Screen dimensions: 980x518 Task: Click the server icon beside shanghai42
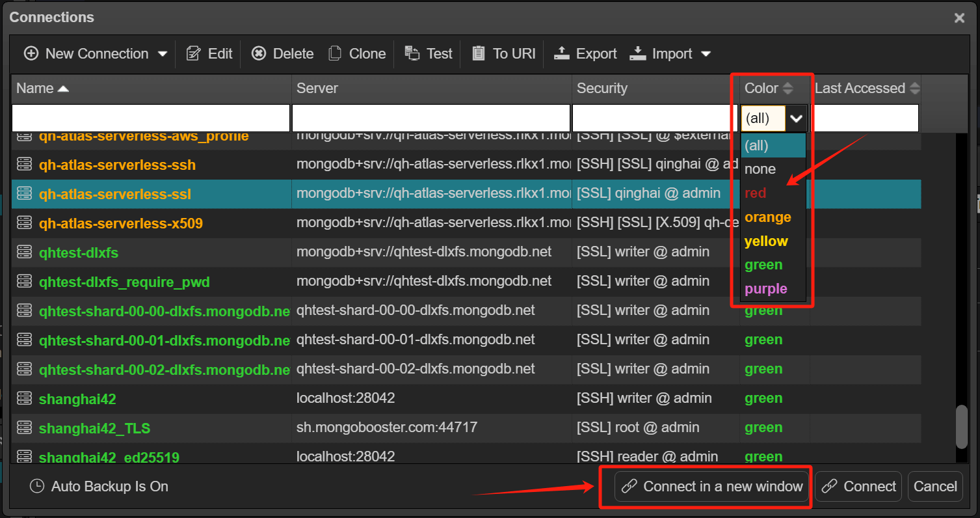pyautogui.click(x=24, y=398)
